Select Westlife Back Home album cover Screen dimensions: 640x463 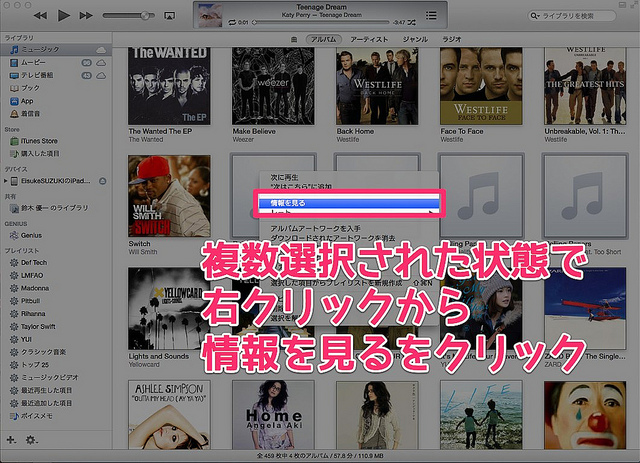[377, 86]
